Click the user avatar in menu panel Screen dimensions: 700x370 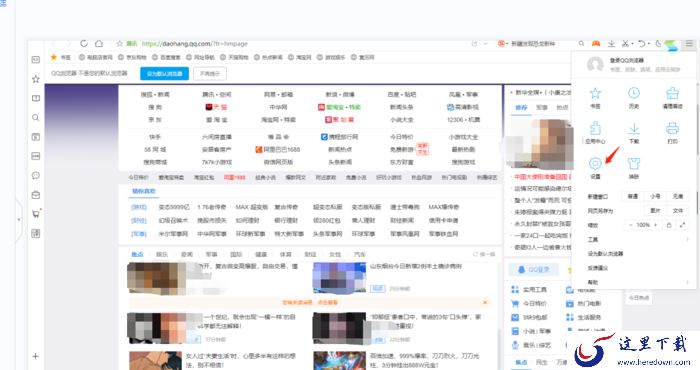tap(595, 64)
